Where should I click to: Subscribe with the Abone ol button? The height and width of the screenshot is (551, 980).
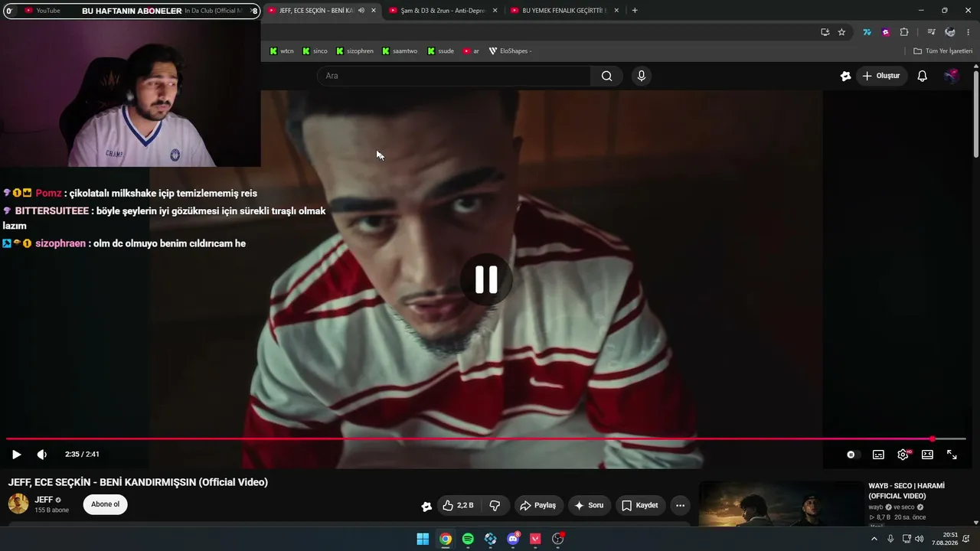106,504
